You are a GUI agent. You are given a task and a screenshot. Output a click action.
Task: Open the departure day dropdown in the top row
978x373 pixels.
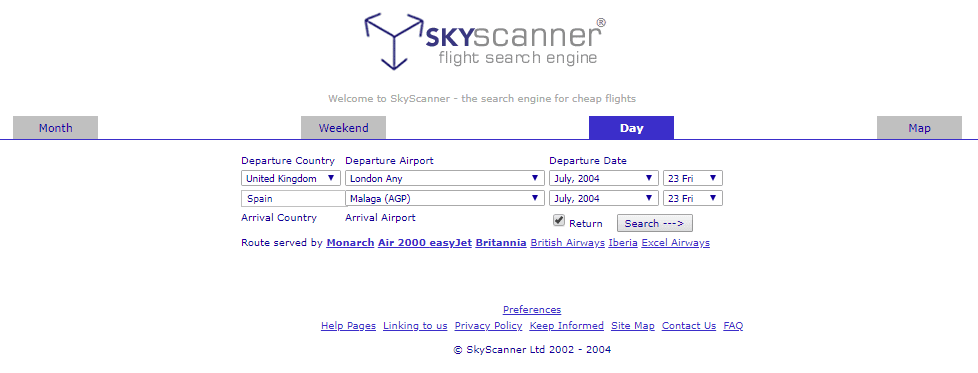click(693, 178)
